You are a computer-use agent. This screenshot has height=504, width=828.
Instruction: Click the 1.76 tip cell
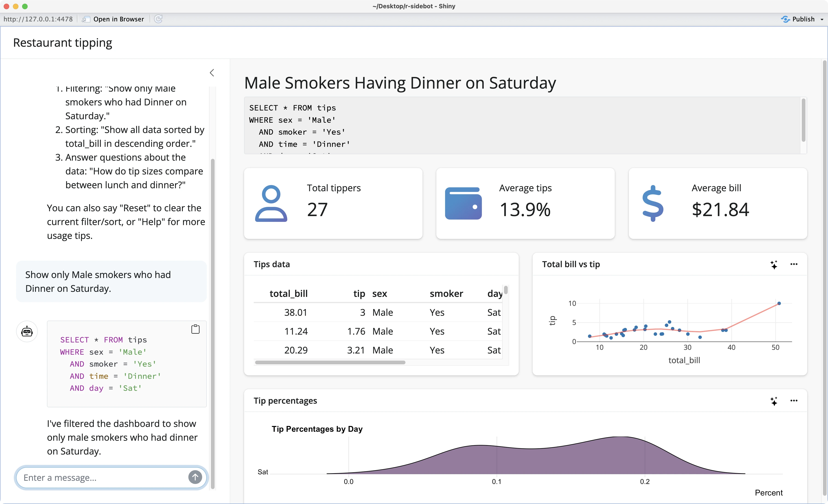pos(356,331)
